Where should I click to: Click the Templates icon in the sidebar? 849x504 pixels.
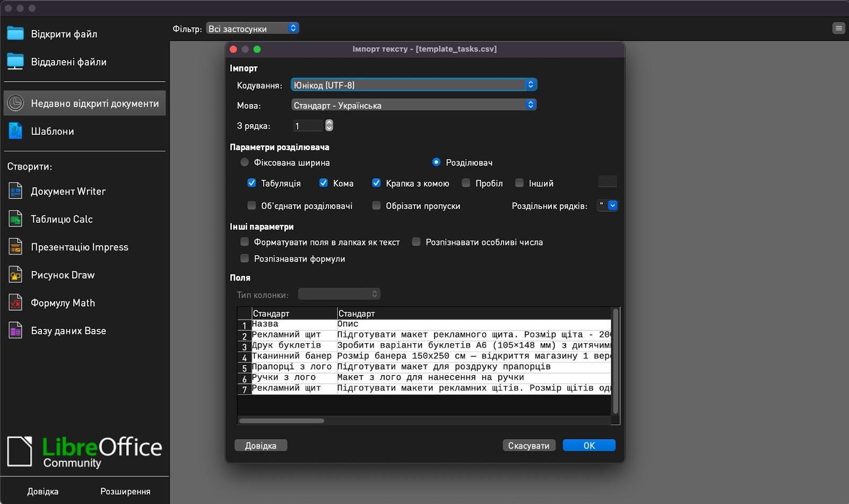[x=15, y=131]
